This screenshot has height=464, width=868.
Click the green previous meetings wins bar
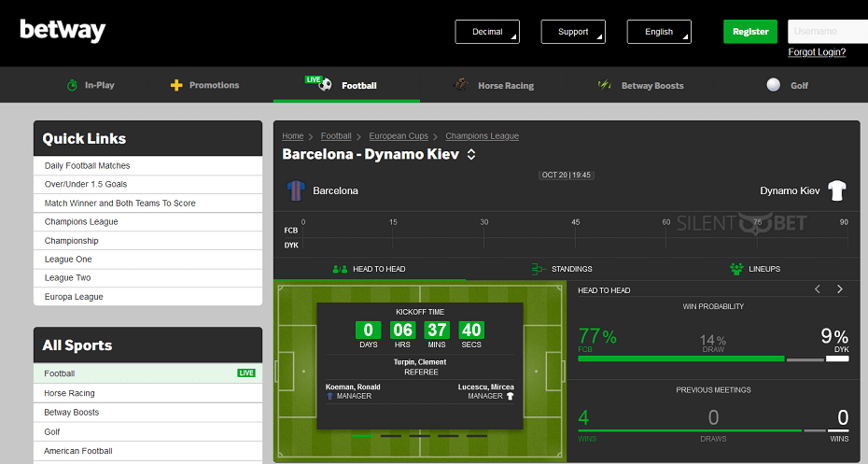689,430
